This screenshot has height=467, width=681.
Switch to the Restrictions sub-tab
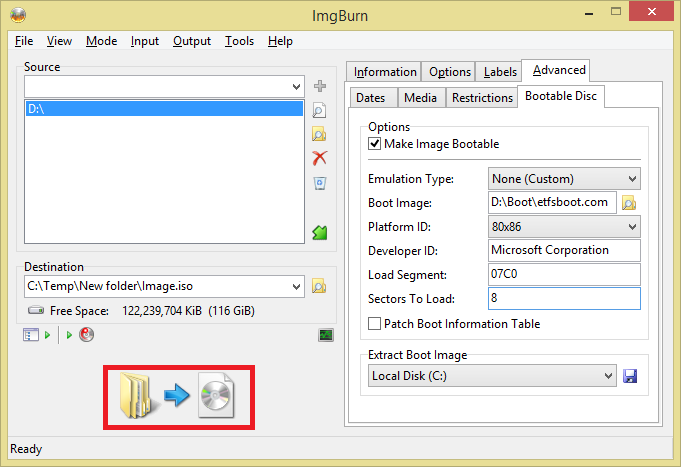click(x=482, y=98)
